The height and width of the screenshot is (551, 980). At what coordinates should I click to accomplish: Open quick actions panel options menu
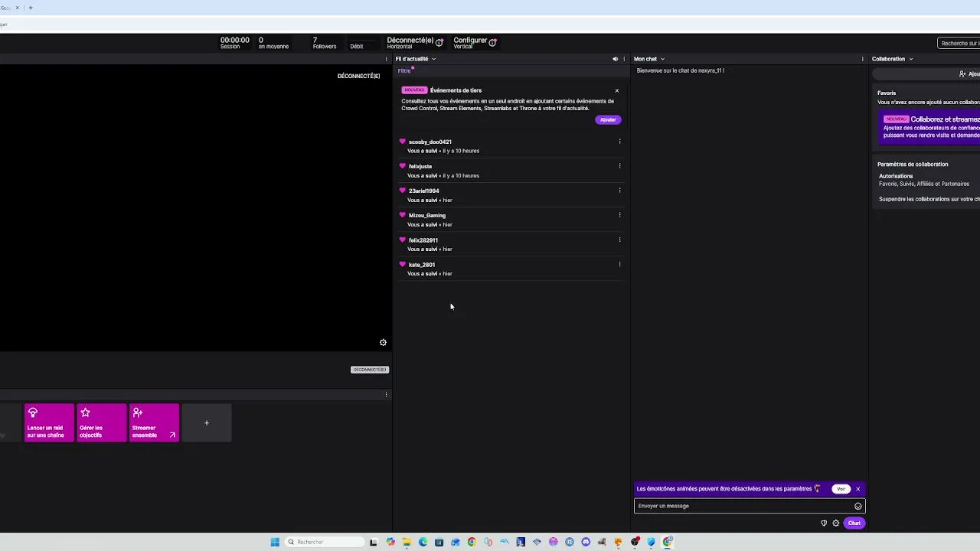[387, 395]
